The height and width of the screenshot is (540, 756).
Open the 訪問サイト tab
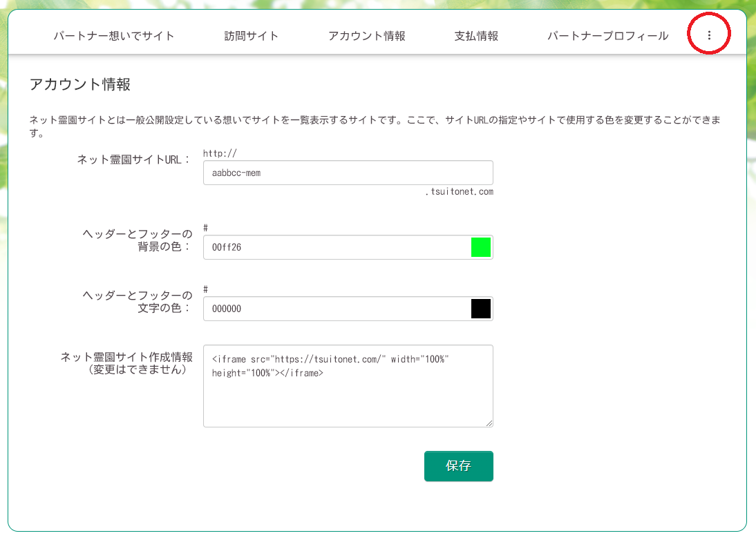tap(252, 36)
